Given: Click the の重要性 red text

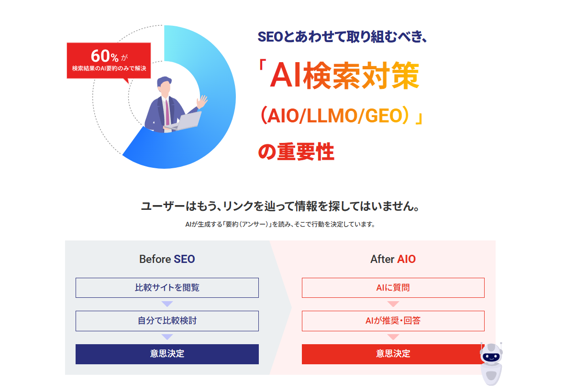Looking at the screenshot, I should click(296, 152).
